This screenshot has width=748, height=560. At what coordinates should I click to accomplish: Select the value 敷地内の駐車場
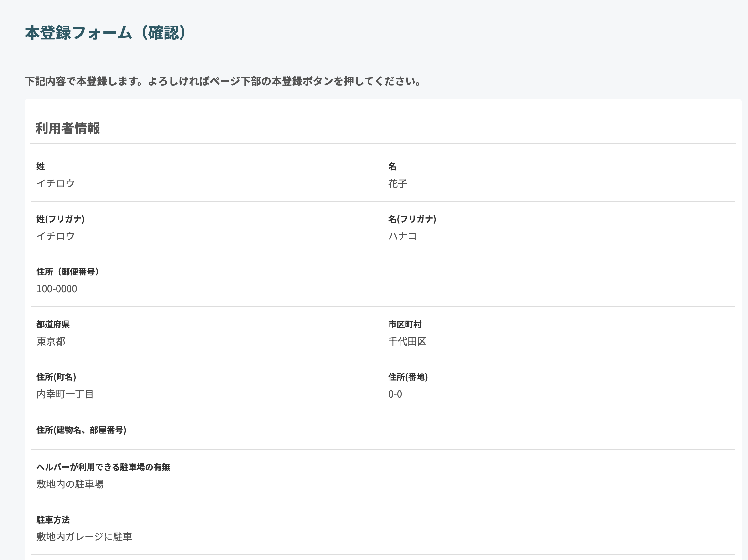[x=70, y=484]
